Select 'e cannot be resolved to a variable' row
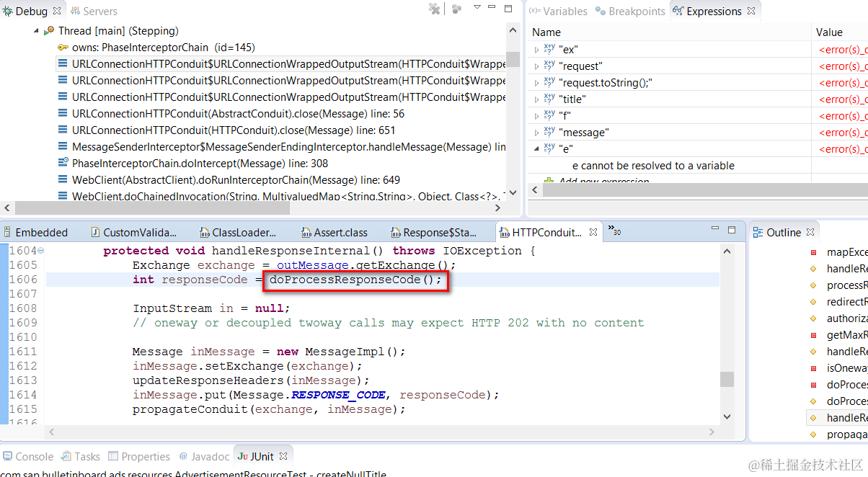868x477 pixels. (653, 166)
